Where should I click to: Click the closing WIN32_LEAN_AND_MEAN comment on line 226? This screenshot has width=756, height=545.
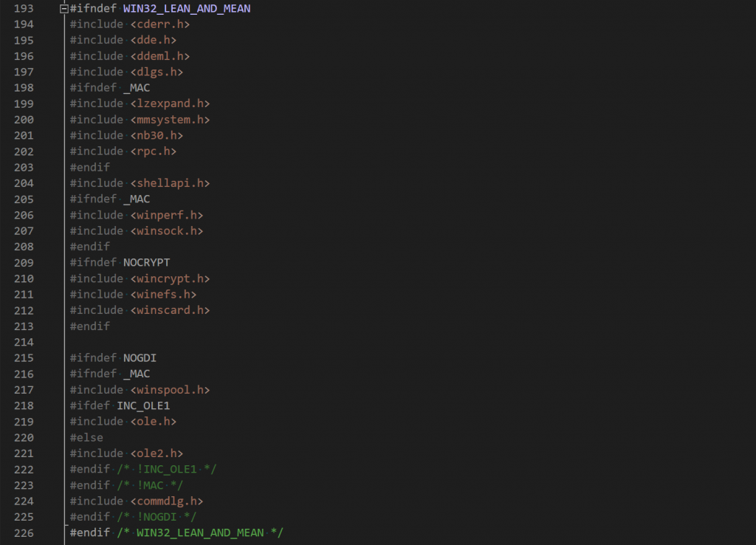[x=199, y=532]
